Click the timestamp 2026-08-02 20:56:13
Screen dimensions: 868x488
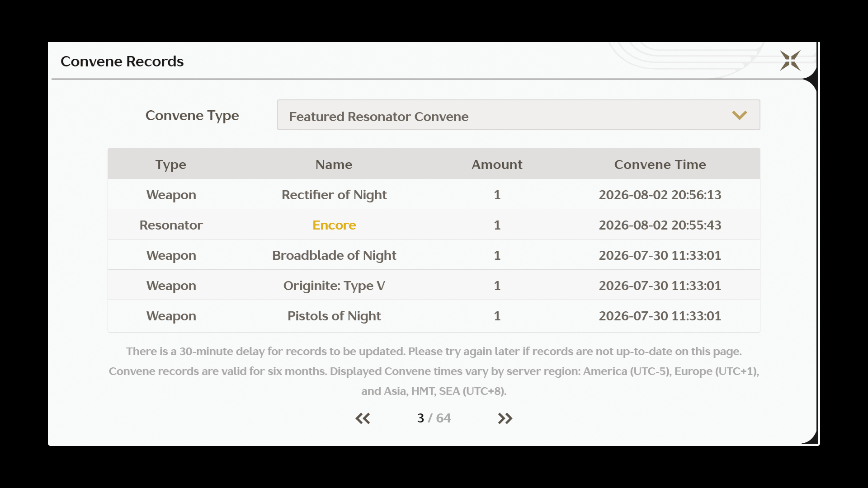(660, 195)
